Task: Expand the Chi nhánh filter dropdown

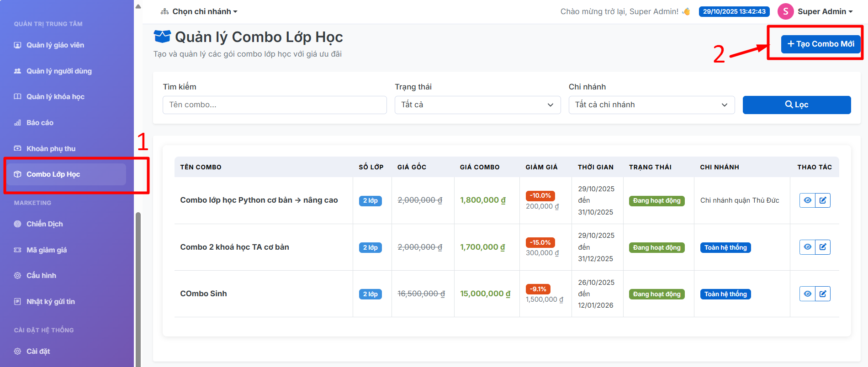Action: pos(651,105)
